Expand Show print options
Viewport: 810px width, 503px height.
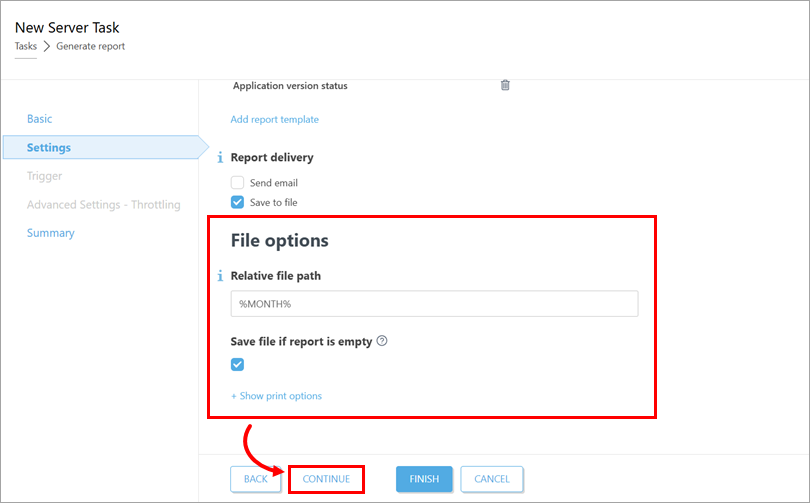[x=277, y=396]
